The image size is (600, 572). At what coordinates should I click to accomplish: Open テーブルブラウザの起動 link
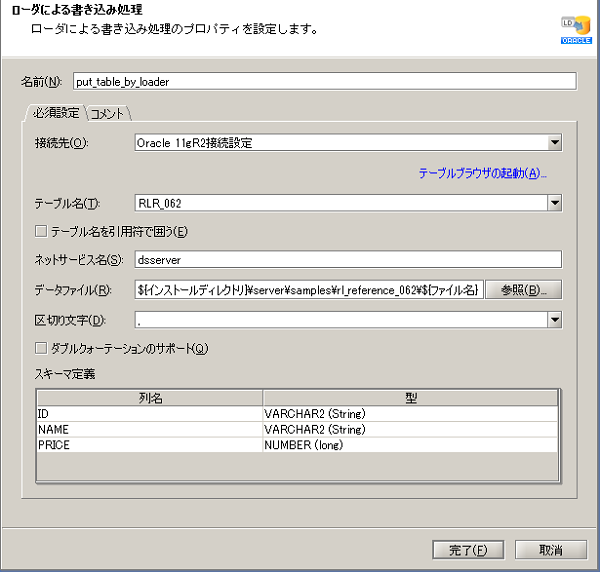pos(482,174)
